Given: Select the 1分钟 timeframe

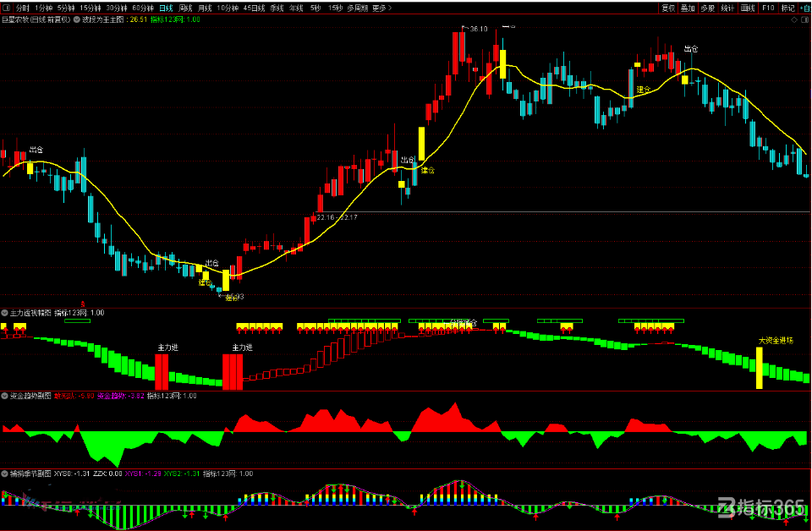Looking at the screenshot, I should click(44, 8).
